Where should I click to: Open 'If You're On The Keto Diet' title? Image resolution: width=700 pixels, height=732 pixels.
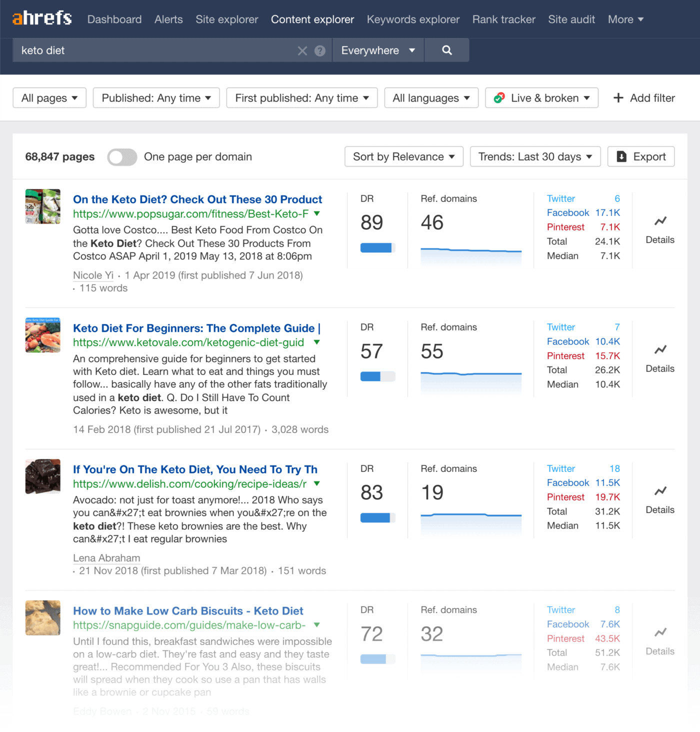[195, 469]
